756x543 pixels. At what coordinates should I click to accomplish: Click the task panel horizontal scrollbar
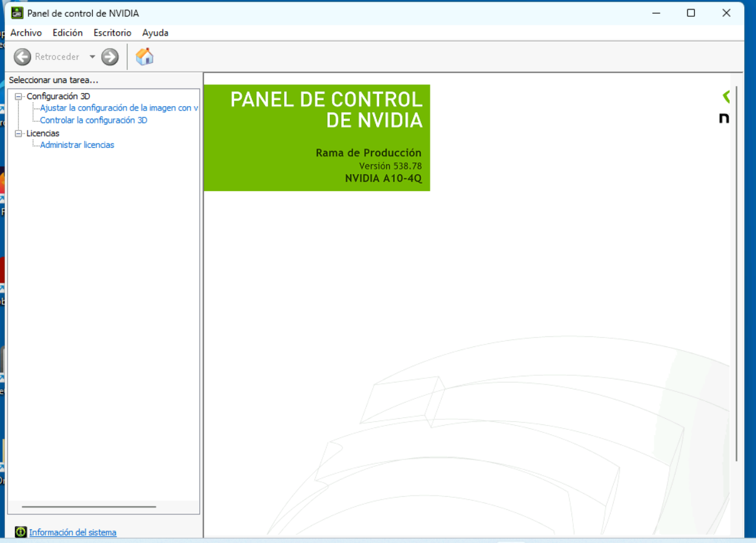click(89, 507)
